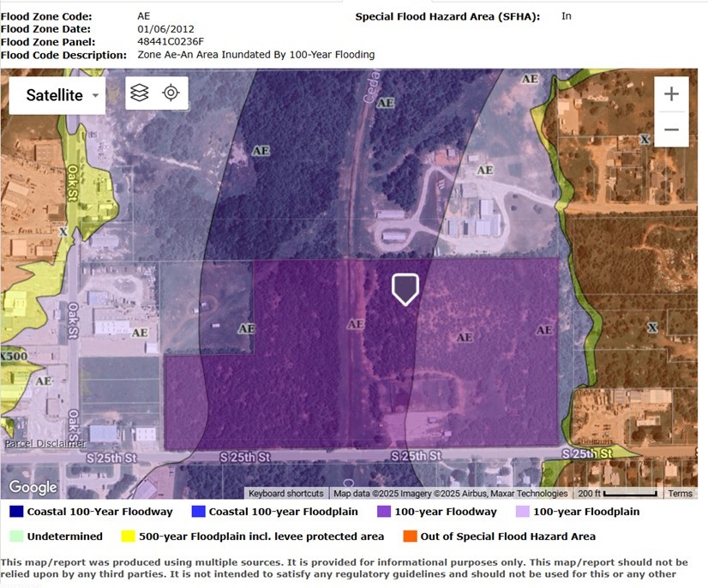Click the Undetermined legend swatch
Screen dimensions: 708x588
pos(16,536)
